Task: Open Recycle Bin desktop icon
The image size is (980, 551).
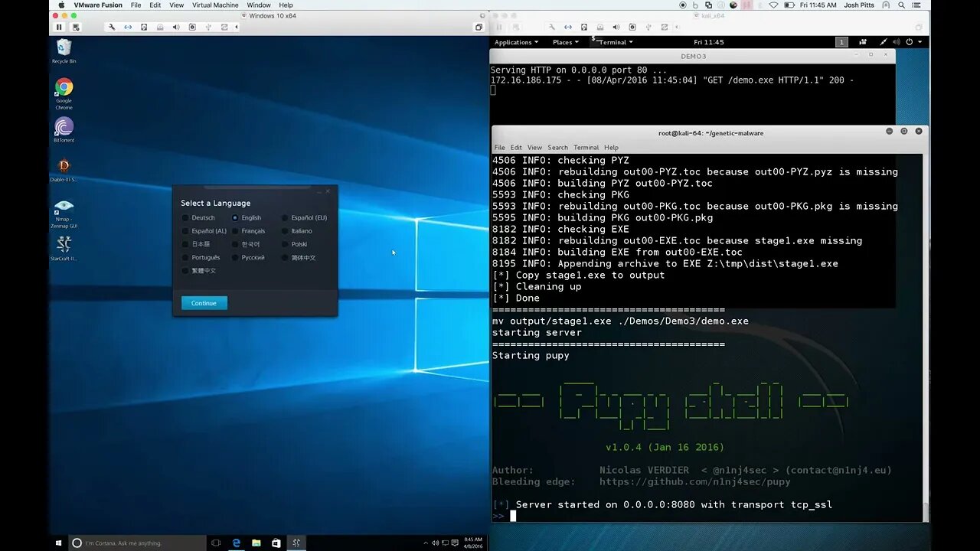Action: (64, 51)
